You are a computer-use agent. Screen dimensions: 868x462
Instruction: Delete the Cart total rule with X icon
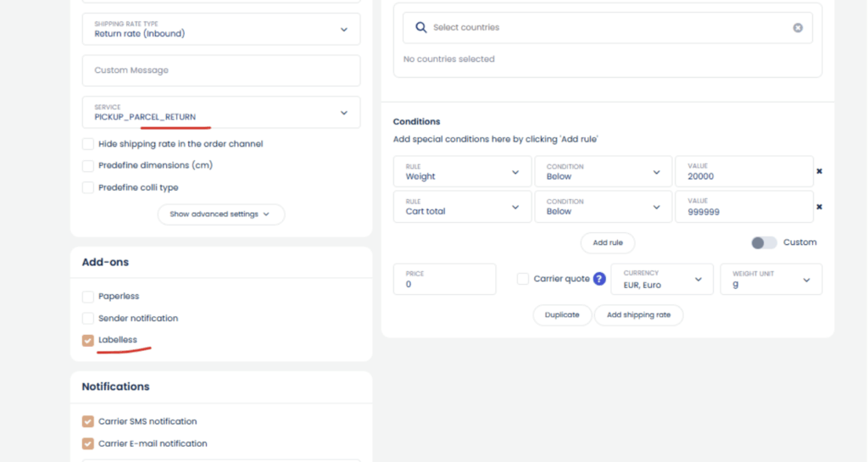coord(819,206)
